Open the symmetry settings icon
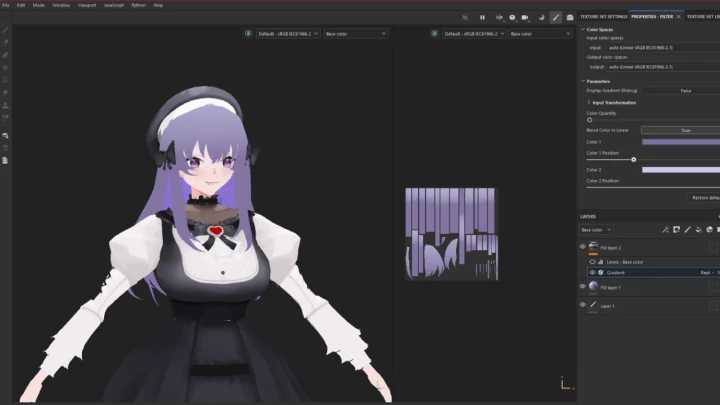The image size is (720, 405). [x=499, y=17]
